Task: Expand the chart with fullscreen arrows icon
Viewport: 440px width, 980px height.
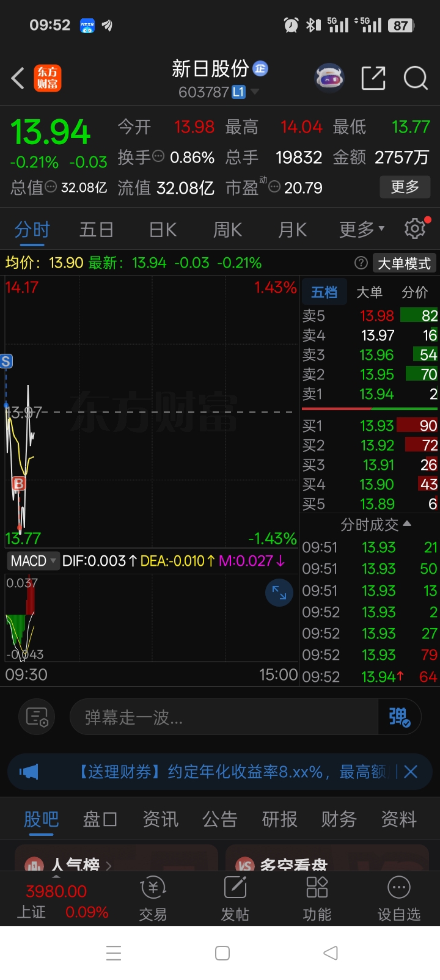Action: tap(279, 593)
